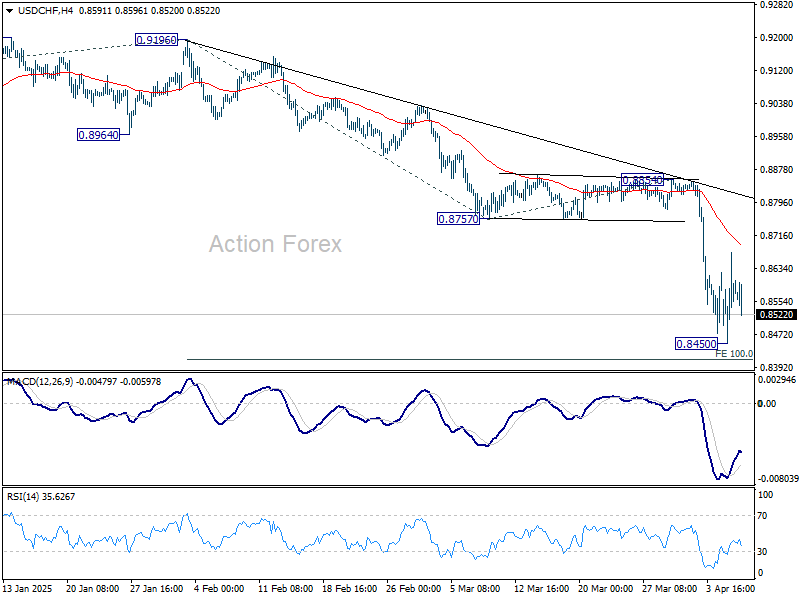The height and width of the screenshot is (600, 800).
Task: Select the 13 Jan 2025 date label
Action: click(28, 589)
